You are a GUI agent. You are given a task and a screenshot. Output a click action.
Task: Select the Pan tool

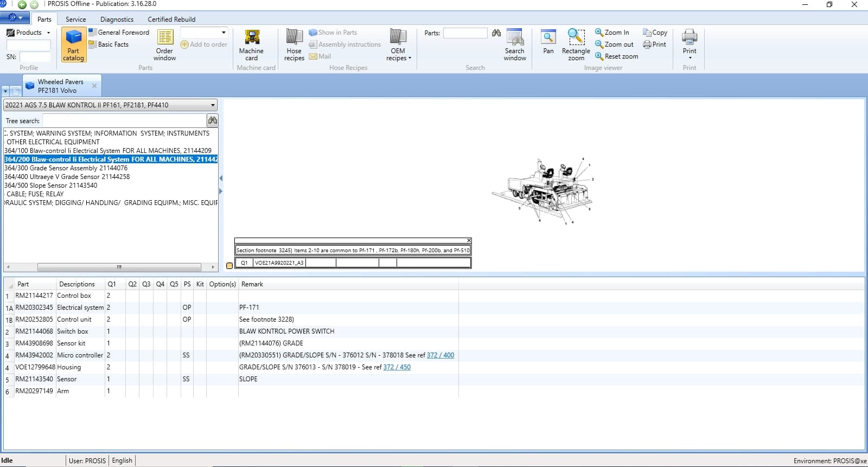548,42
